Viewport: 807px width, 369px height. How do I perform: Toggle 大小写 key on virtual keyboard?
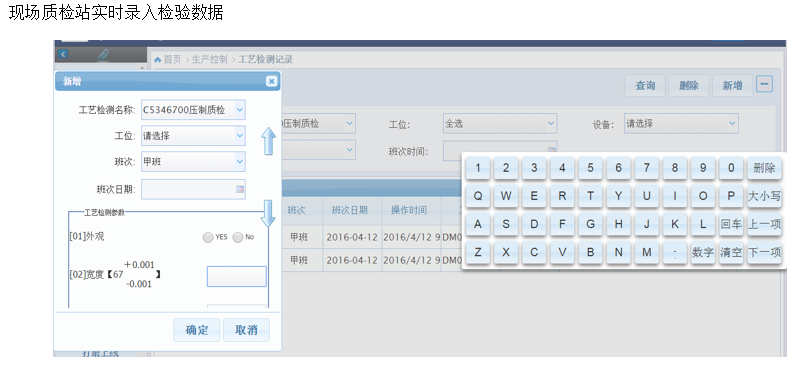[x=764, y=196]
